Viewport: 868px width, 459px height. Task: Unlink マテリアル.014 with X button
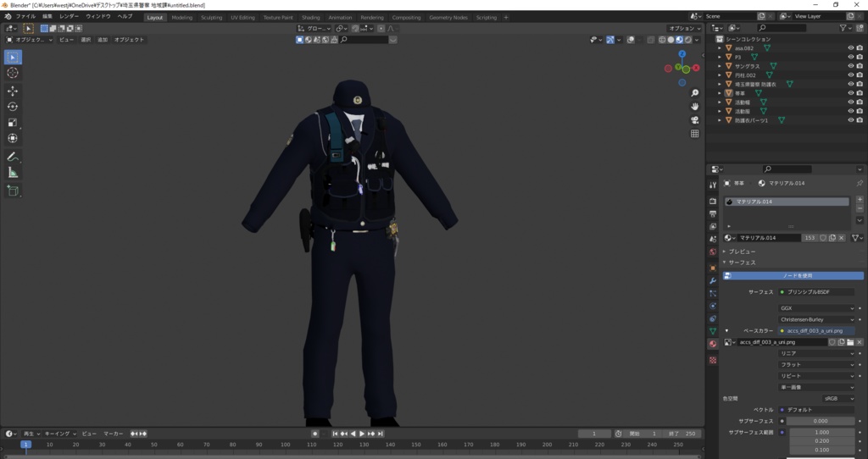[842, 238]
